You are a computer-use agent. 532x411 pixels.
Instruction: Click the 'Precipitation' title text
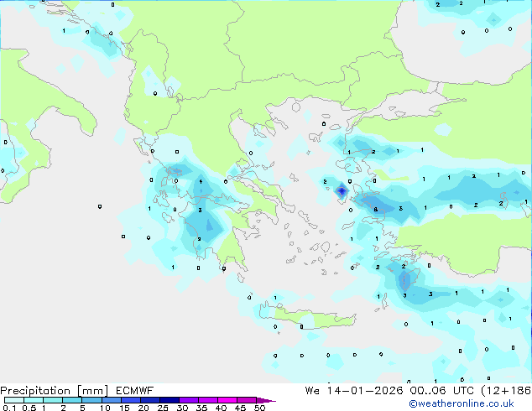pyautogui.click(x=35, y=391)
